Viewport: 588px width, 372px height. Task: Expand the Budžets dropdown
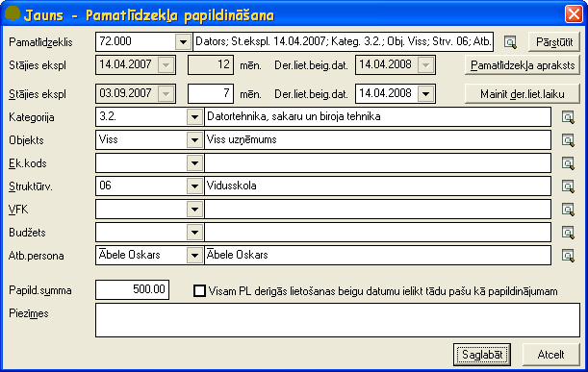point(194,233)
